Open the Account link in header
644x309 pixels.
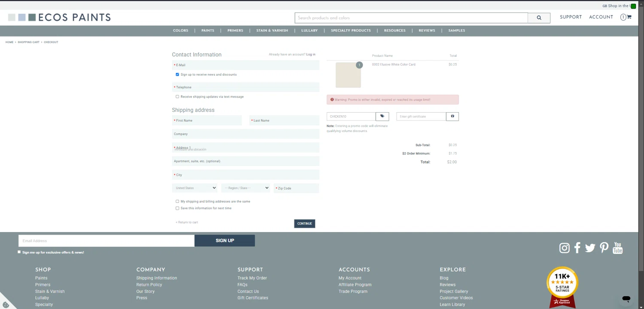tap(601, 17)
